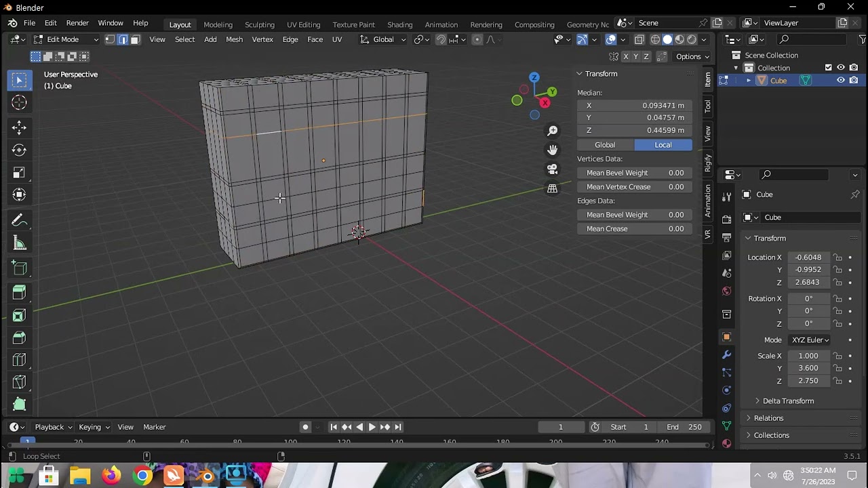
Task: Select the Transform tool
Action: point(19,195)
